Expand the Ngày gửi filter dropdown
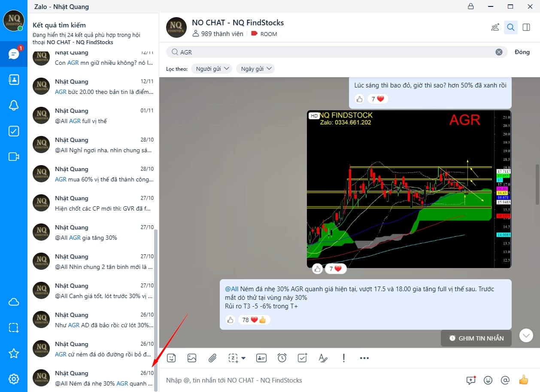This screenshot has height=392, width=540. pyautogui.click(x=255, y=69)
